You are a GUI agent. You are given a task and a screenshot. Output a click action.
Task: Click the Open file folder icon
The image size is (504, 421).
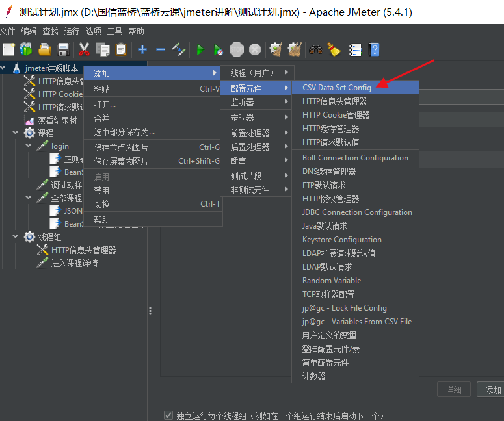[x=45, y=50]
